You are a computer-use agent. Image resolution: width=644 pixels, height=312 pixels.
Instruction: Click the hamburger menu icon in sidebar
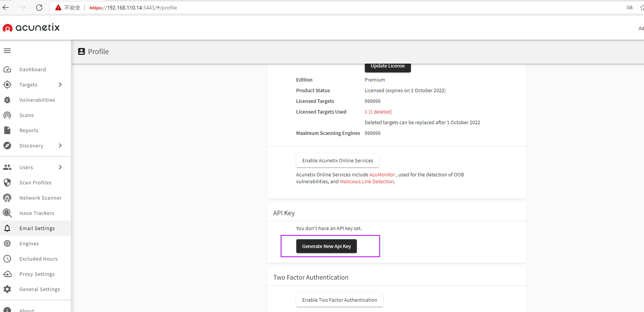tap(7, 51)
